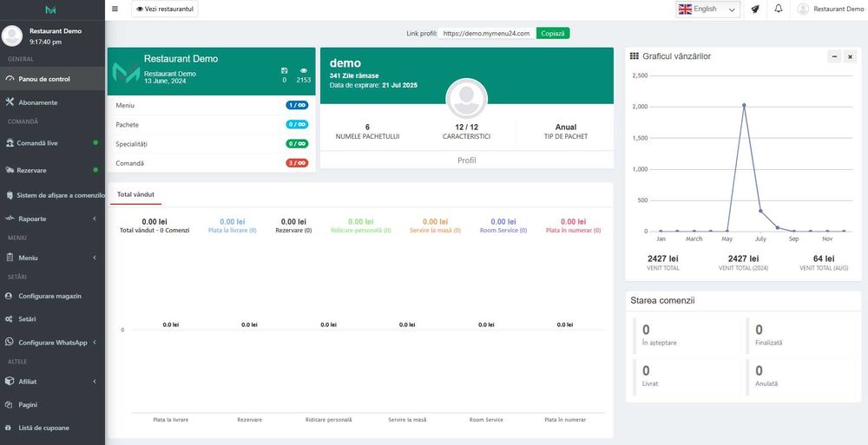Click the profile link URL field
This screenshot has height=445, width=868.
[487, 33]
